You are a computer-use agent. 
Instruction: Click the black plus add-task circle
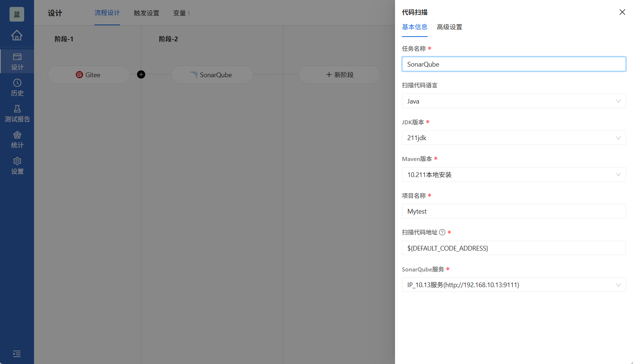pos(141,75)
